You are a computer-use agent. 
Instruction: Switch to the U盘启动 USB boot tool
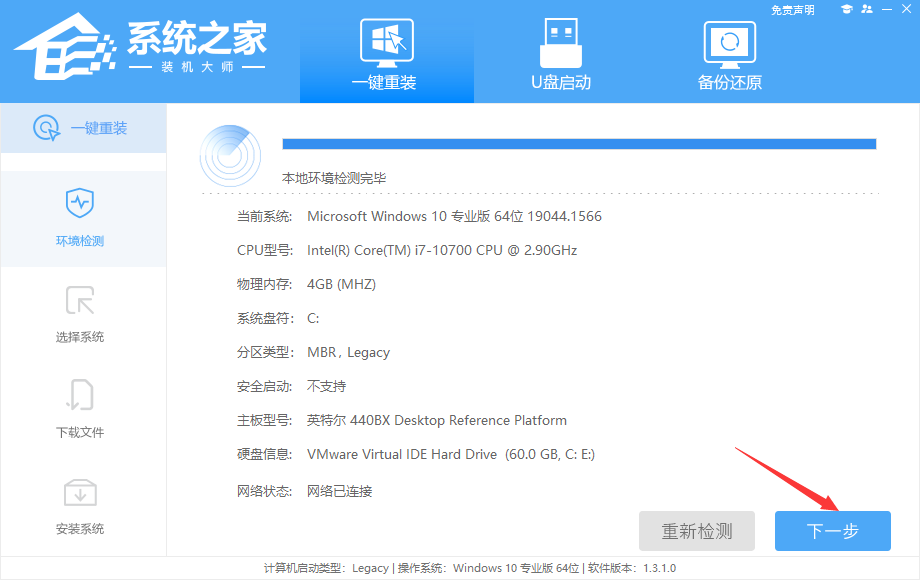[x=563, y=50]
